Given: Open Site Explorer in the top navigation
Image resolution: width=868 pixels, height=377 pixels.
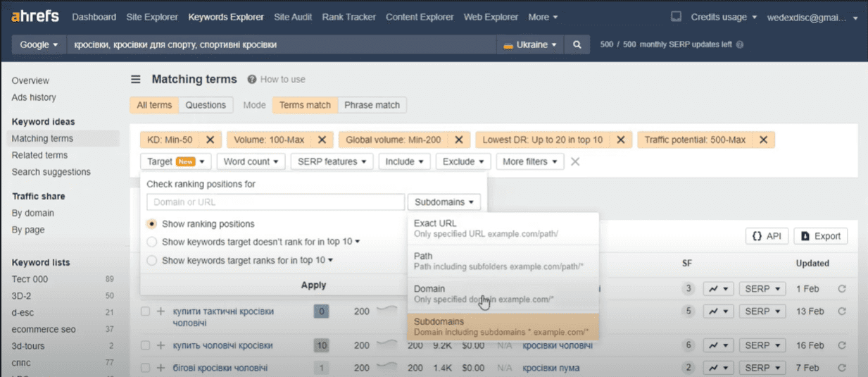Looking at the screenshot, I should point(153,17).
